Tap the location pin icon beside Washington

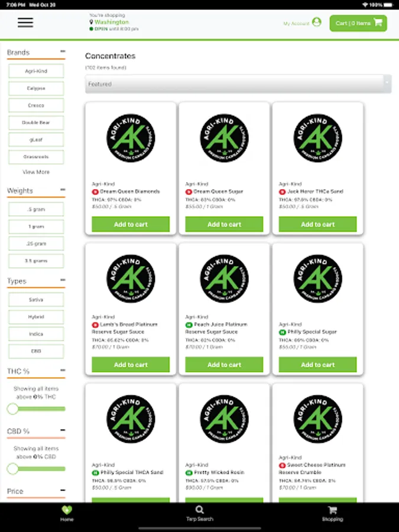(91, 22)
